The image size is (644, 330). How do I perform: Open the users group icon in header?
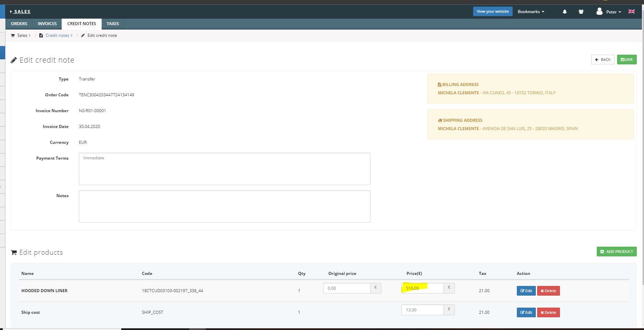(x=581, y=12)
